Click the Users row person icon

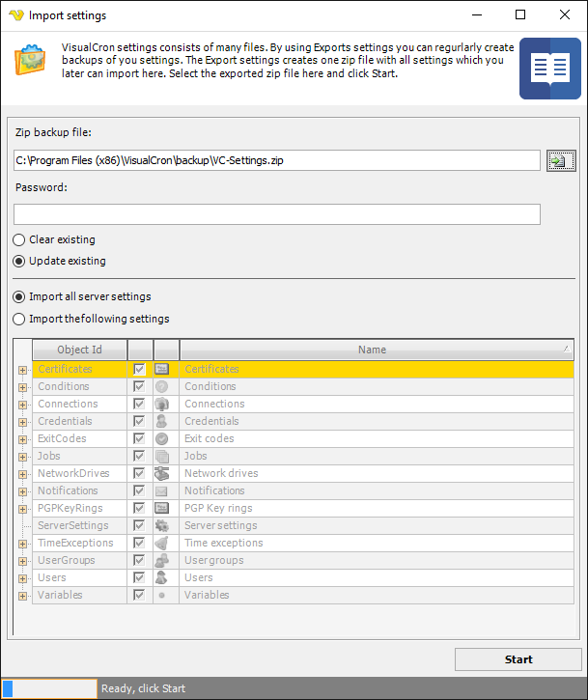coord(161,577)
